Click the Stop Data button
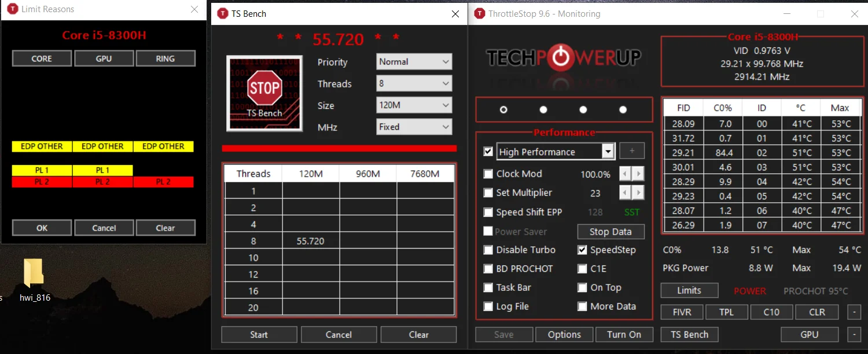This screenshot has width=868, height=354. tap(610, 232)
